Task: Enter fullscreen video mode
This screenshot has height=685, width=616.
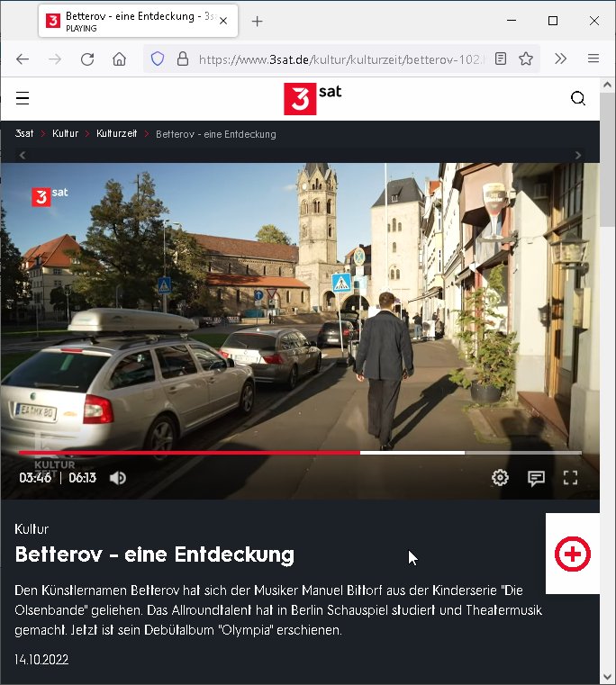Action: point(570,478)
